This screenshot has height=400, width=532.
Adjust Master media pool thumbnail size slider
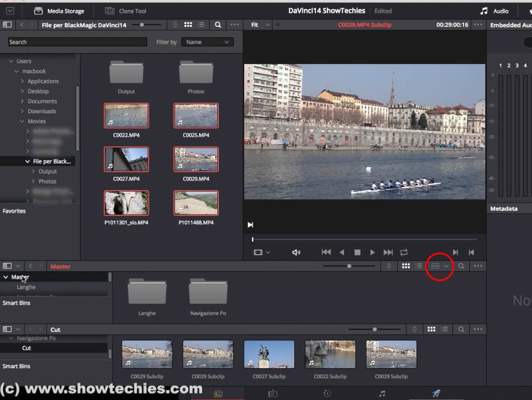click(349, 266)
